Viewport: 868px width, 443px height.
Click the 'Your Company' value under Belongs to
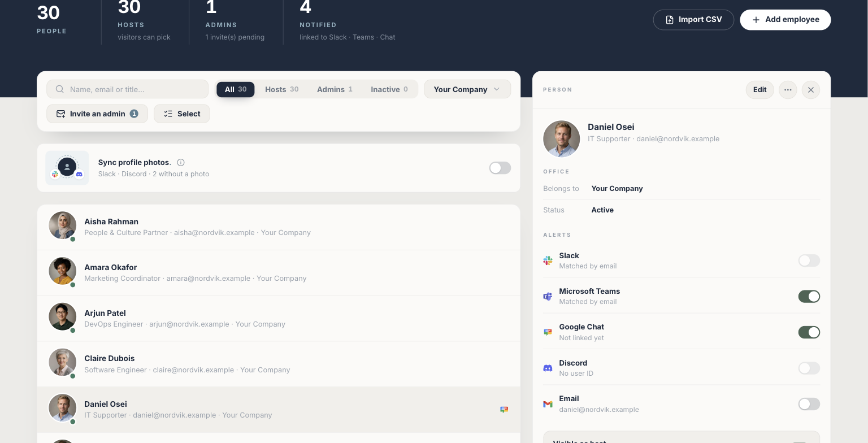click(x=617, y=189)
